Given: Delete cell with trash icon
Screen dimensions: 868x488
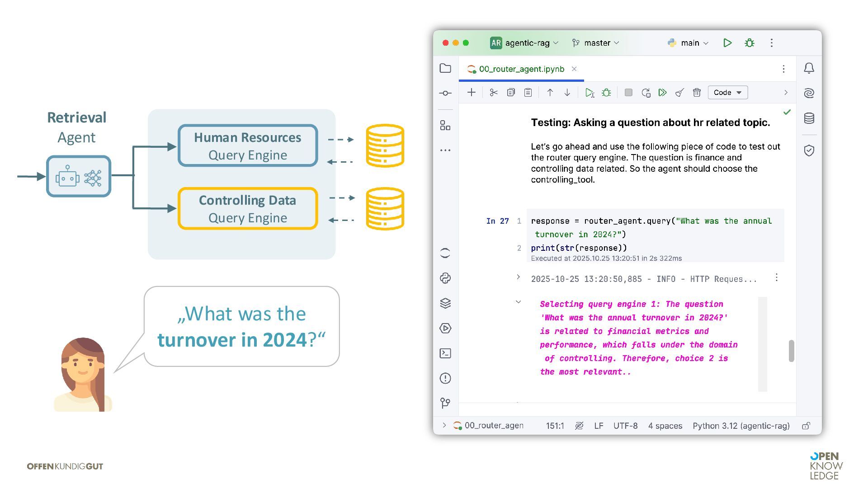Looking at the screenshot, I should tap(697, 93).
